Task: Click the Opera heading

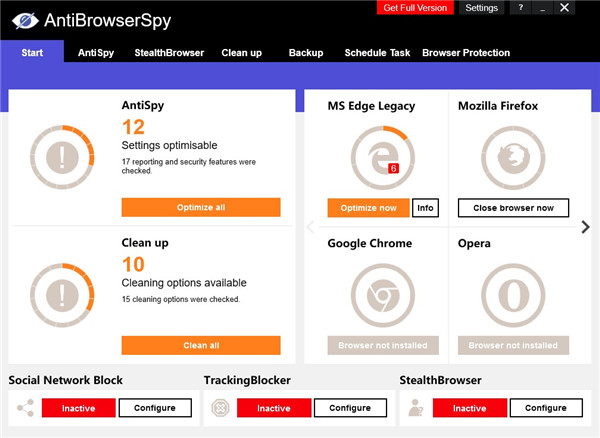Action: point(474,244)
